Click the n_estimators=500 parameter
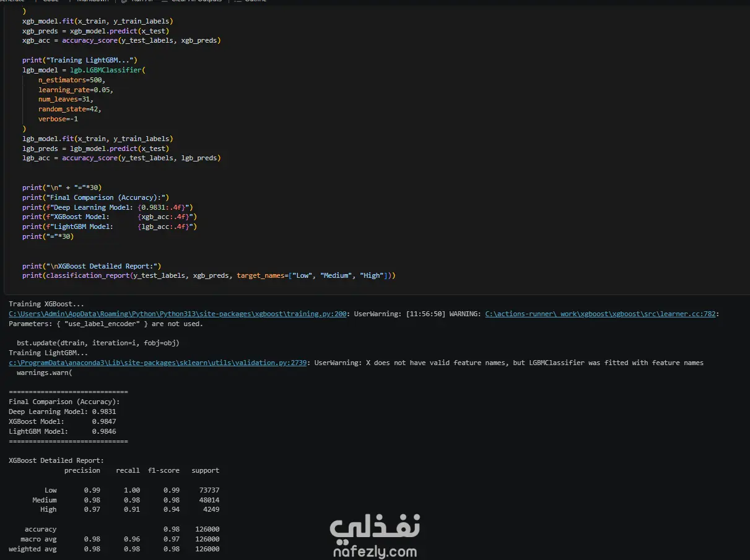The height and width of the screenshot is (560, 750). pos(72,80)
